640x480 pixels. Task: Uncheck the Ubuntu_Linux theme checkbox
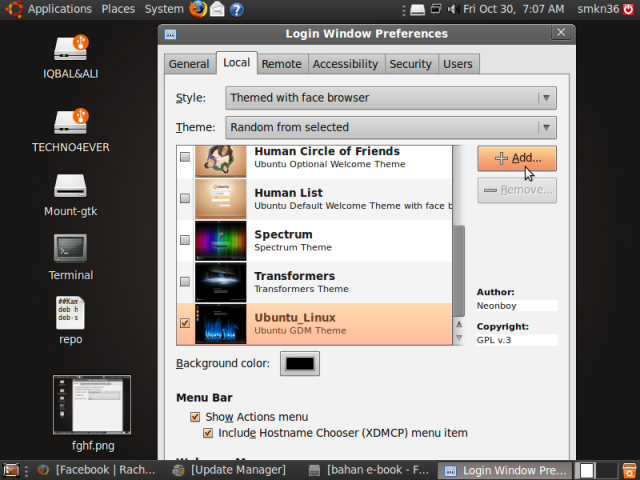point(185,323)
